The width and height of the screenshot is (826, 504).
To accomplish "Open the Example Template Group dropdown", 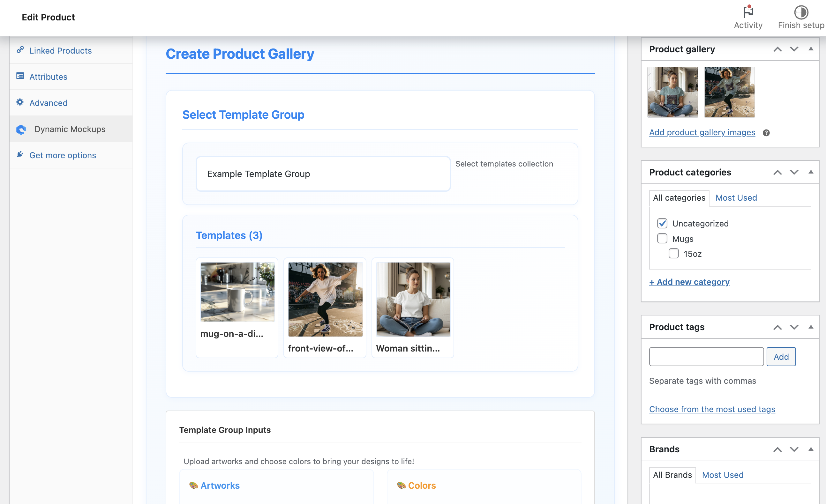I will coord(323,174).
